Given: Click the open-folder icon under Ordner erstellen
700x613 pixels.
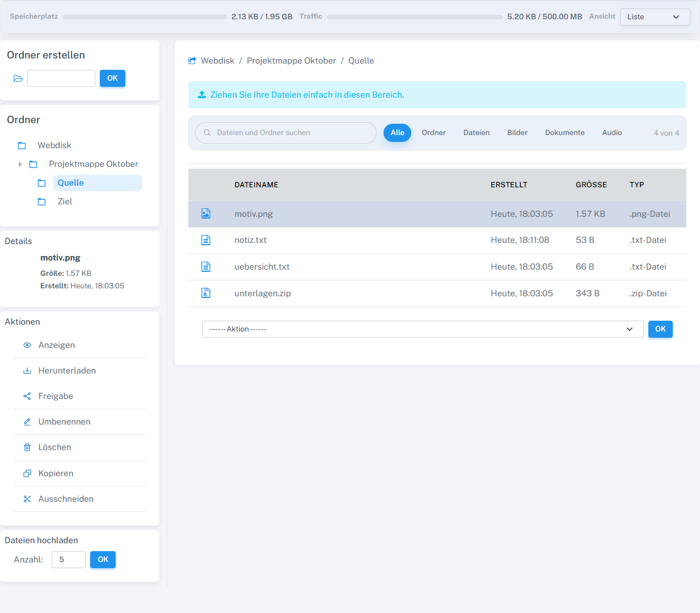Looking at the screenshot, I should pyautogui.click(x=18, y=78).
